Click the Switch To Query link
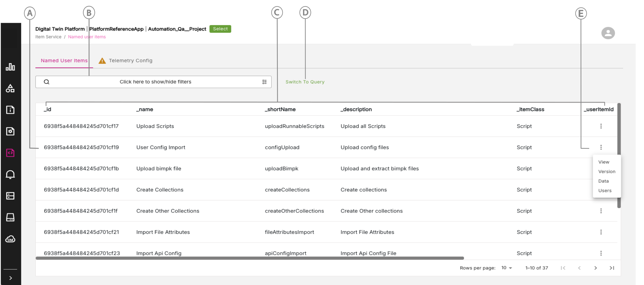644x285 pixels. (305, 82)
